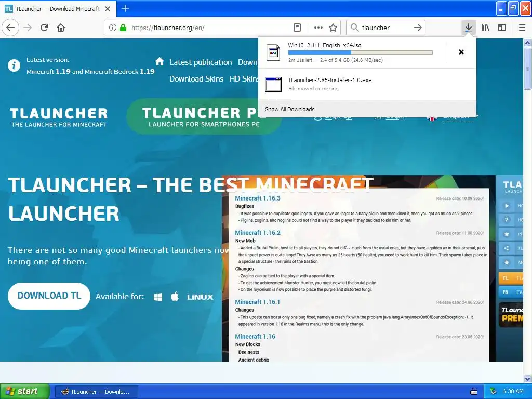Choose the Linux platform logo
Screen dimensions: 532x399
point(200,297)
